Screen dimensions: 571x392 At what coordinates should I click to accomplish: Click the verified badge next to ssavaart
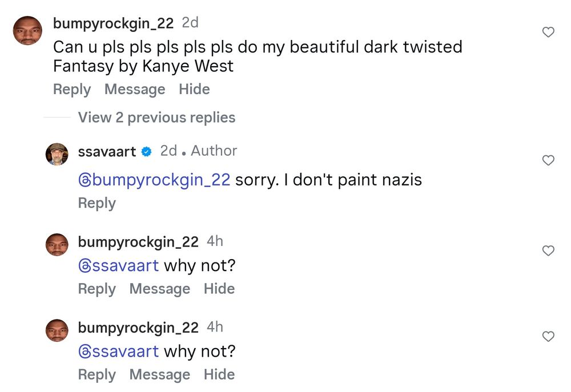pyautogui.click(x=146, y=152)
